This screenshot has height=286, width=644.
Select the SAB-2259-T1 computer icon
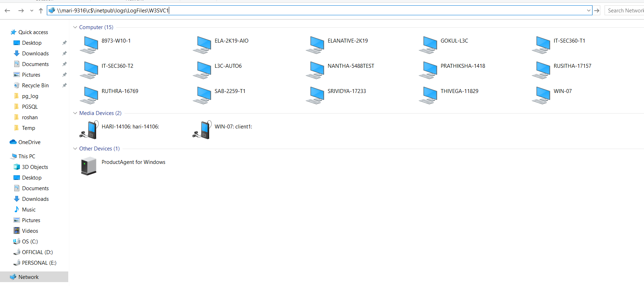pyautogui.click(x=202, y=95)
